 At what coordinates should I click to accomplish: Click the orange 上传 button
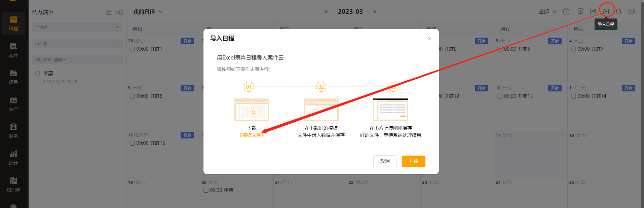pos(413,161)
